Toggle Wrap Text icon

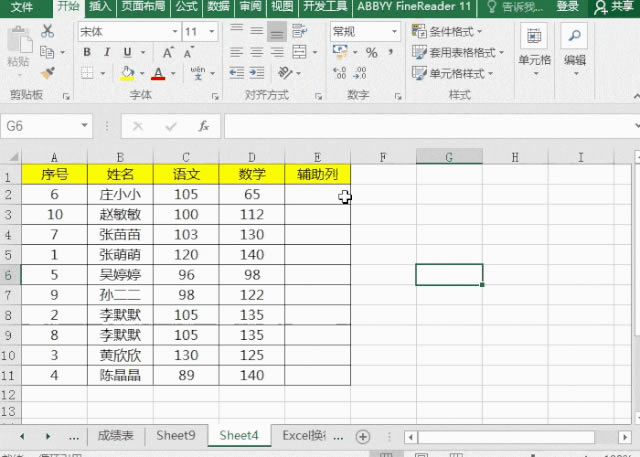tap(299, 31)
